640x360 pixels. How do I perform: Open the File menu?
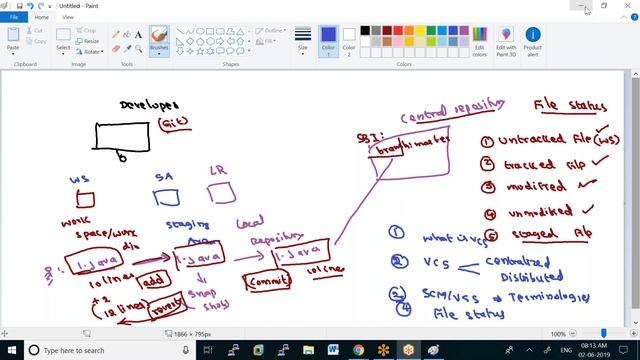[14, 17]
